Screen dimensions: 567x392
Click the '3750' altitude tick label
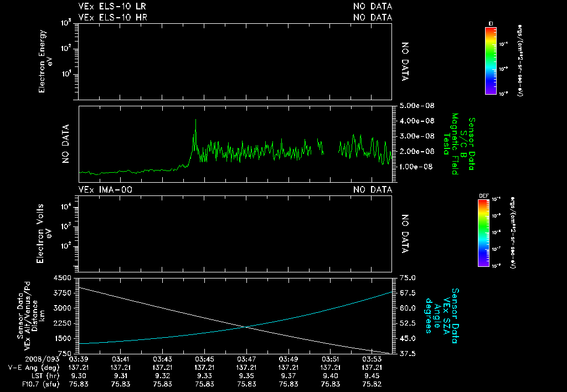coord(62,293)
